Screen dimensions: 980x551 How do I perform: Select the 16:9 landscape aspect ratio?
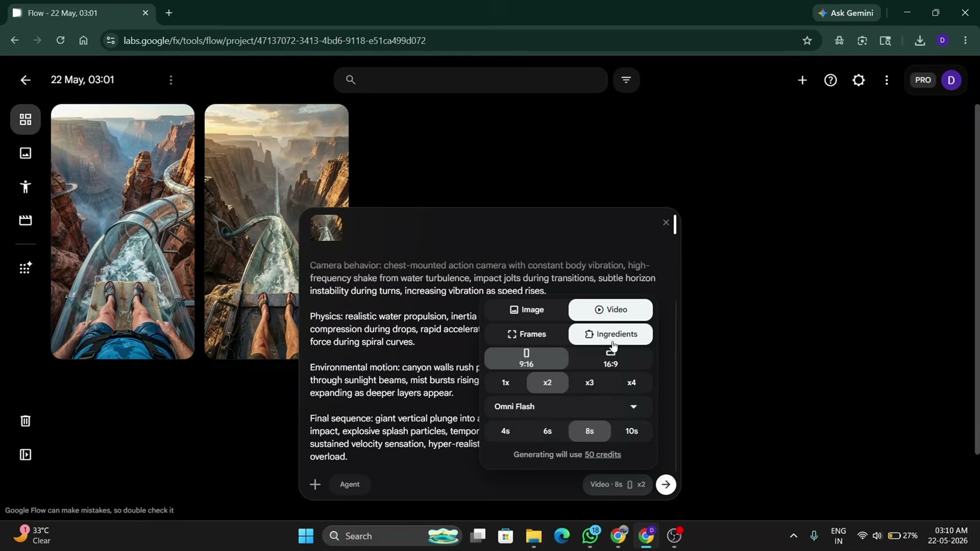pyautogui.click(x=610, y=358)
